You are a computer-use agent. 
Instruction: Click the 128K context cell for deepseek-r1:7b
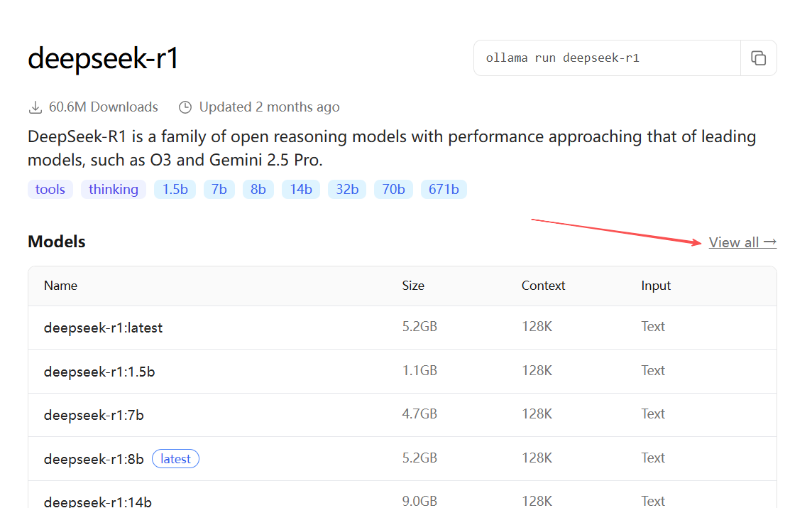(x=537, y=414)
